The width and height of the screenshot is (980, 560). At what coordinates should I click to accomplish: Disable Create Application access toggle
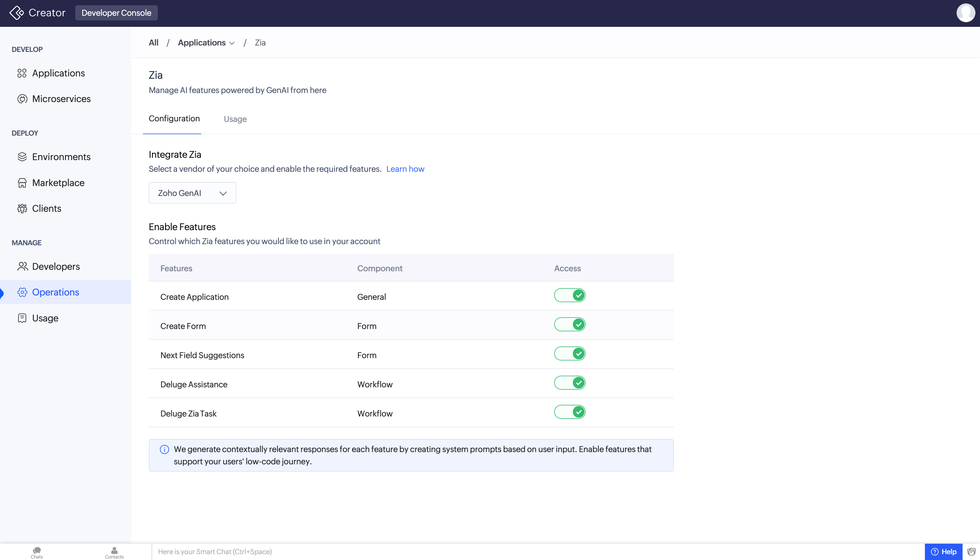click(570, 295)
